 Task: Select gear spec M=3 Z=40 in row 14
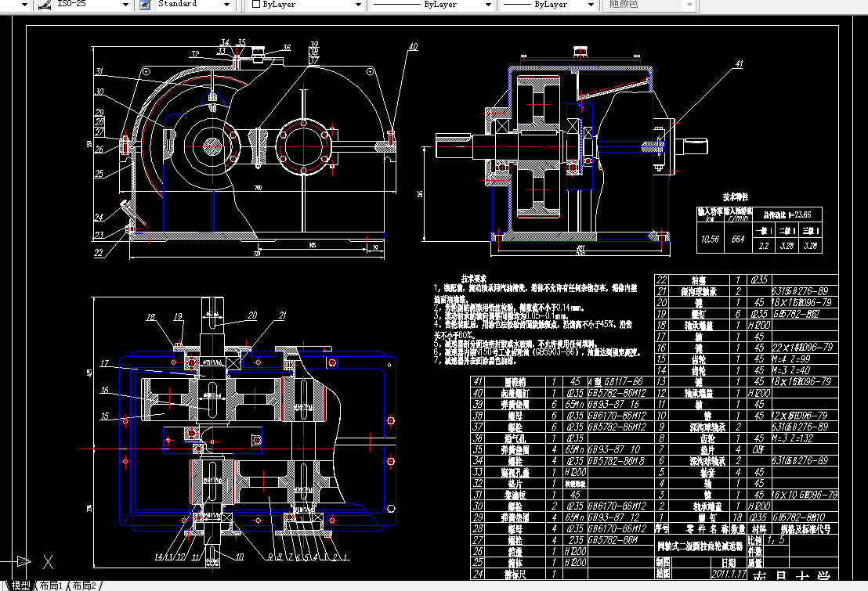[791, 370]
